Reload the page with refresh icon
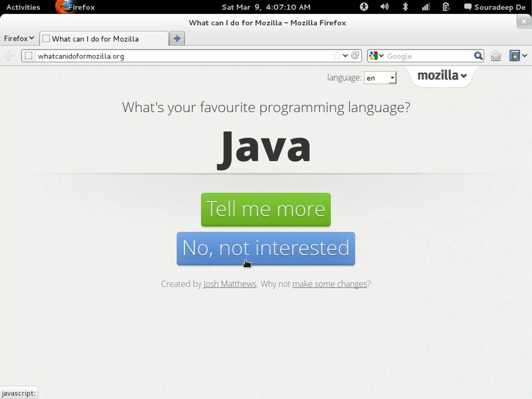 (x=355, y=56)
